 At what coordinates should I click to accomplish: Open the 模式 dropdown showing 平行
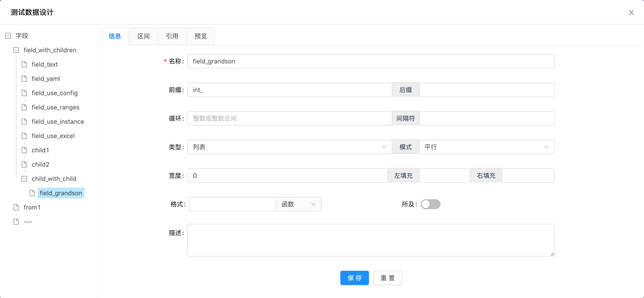pyautogui.click(x=486, y=147)
